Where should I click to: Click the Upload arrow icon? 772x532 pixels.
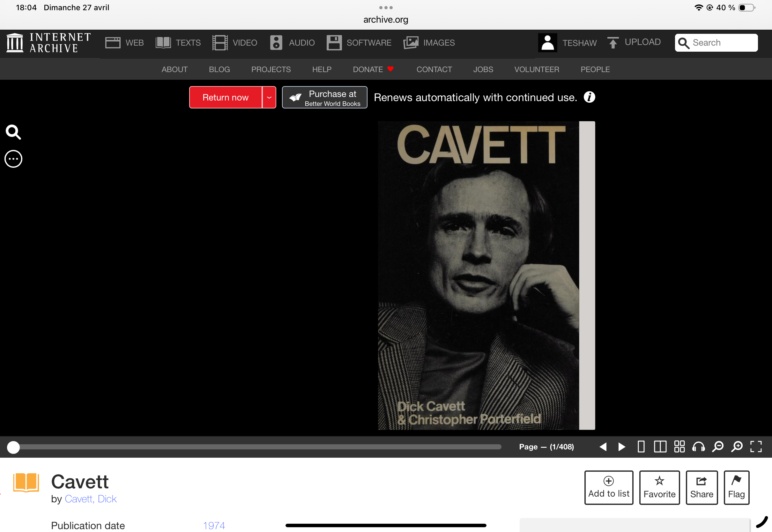click(613, 43)
